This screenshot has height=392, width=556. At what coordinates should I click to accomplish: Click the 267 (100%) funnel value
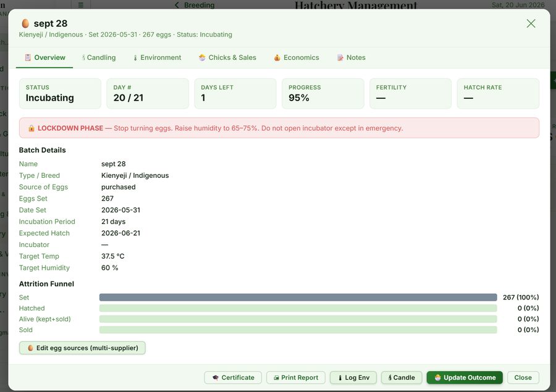521,298
